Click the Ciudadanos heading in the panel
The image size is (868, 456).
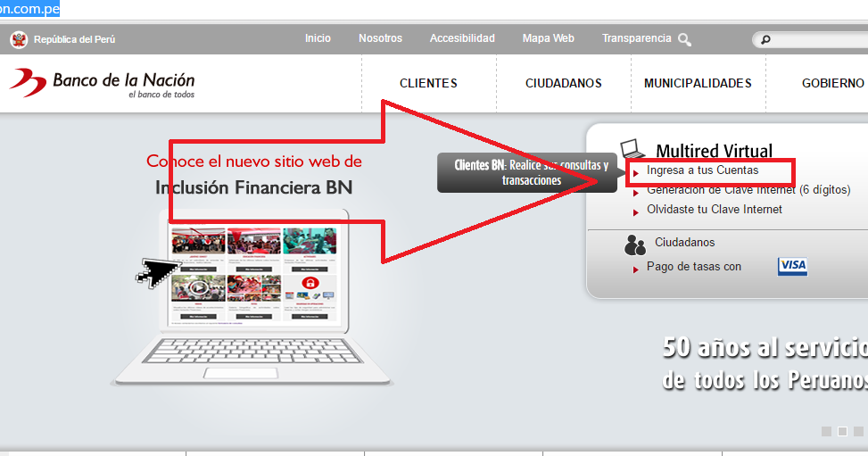[685, 242]
